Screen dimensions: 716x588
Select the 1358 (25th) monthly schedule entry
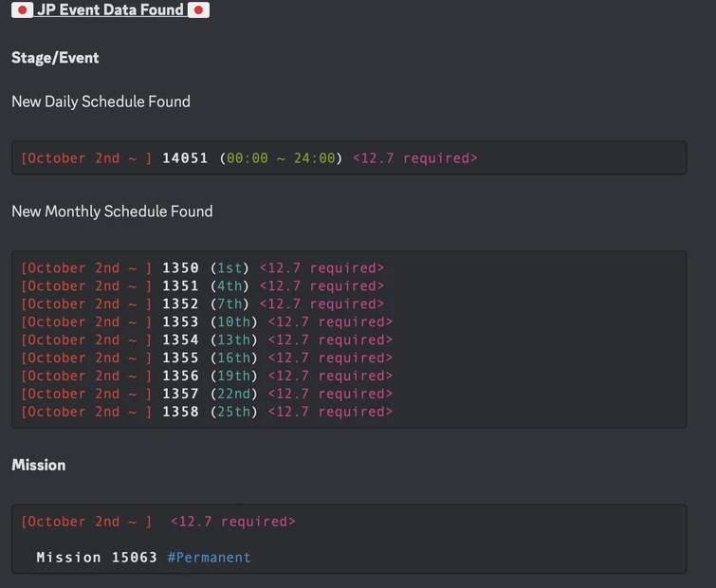tap(180, 413)
